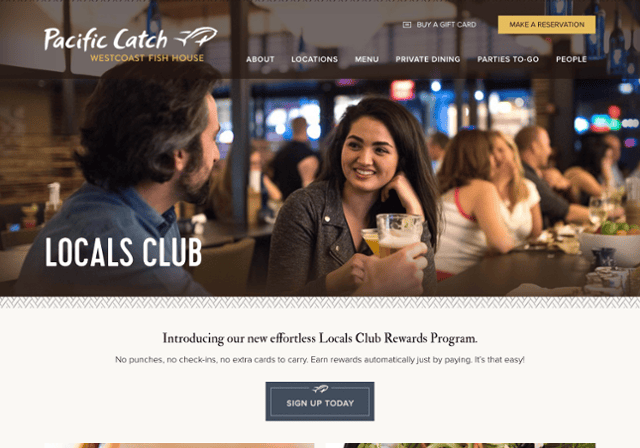Click the fish emblem atop Sign Up Today
The image size is (640, 448).
click(320, 389)
